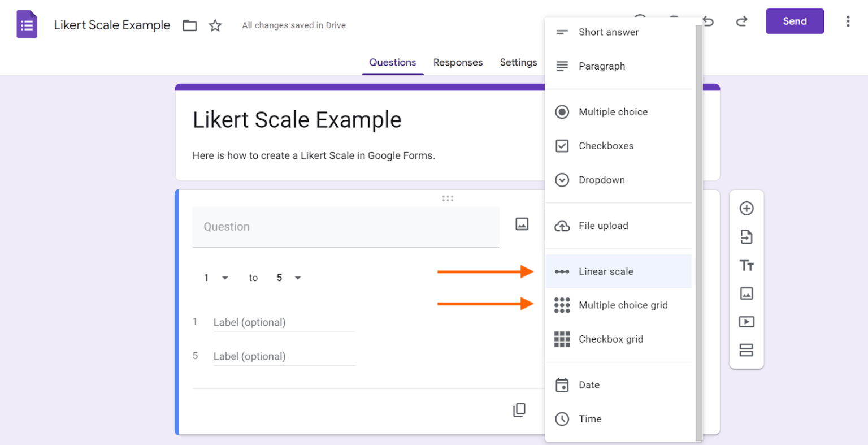Click the question type menu scrollbar
Viewport: 868px width, 445px height.
click(699, 226)
